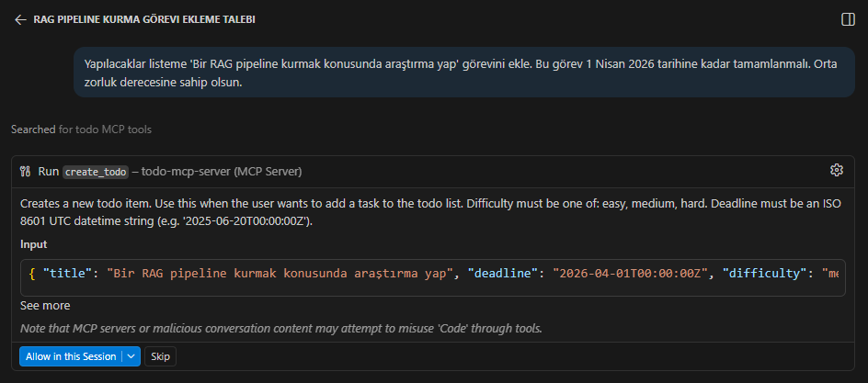Image resolution: width=868 pixels, height=383 pixels.
Task: Expand Allow options with the chevron arrow
Action: click(x=131, y=356)
